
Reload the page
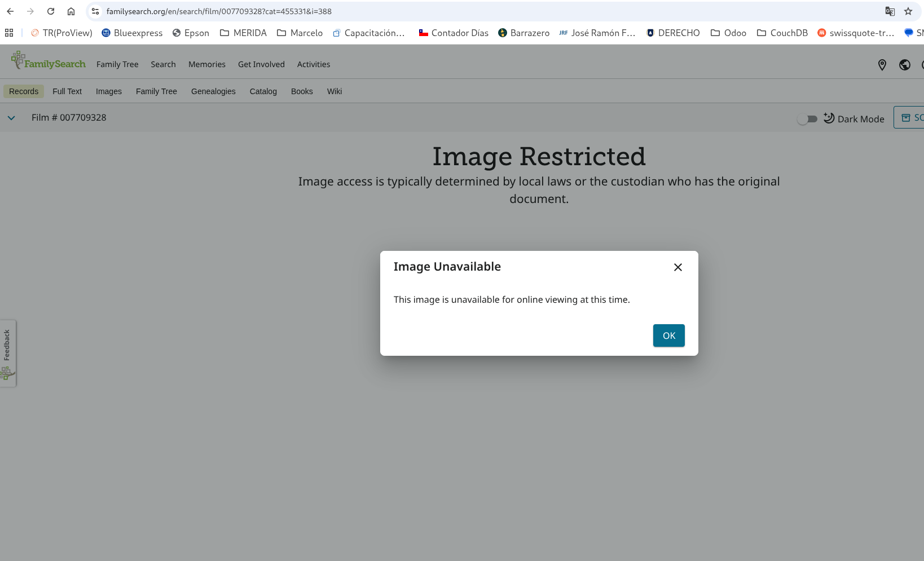(51, 11)
